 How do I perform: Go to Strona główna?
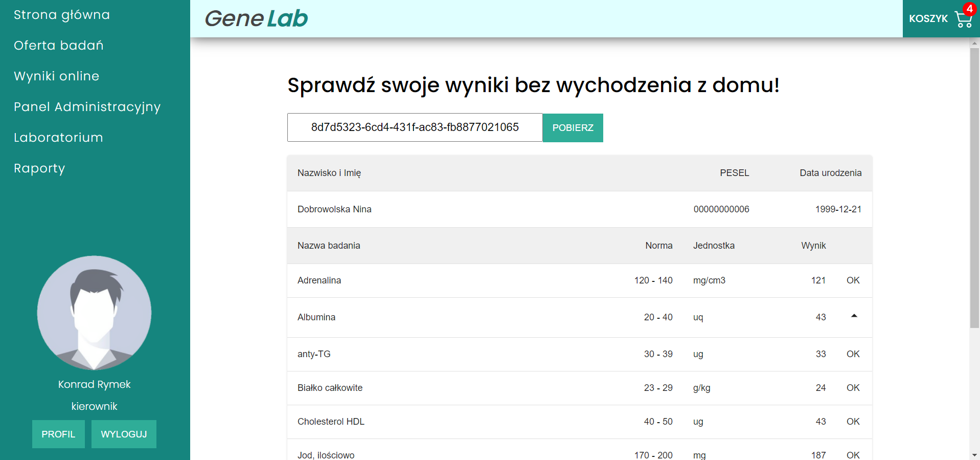(62, 15)
